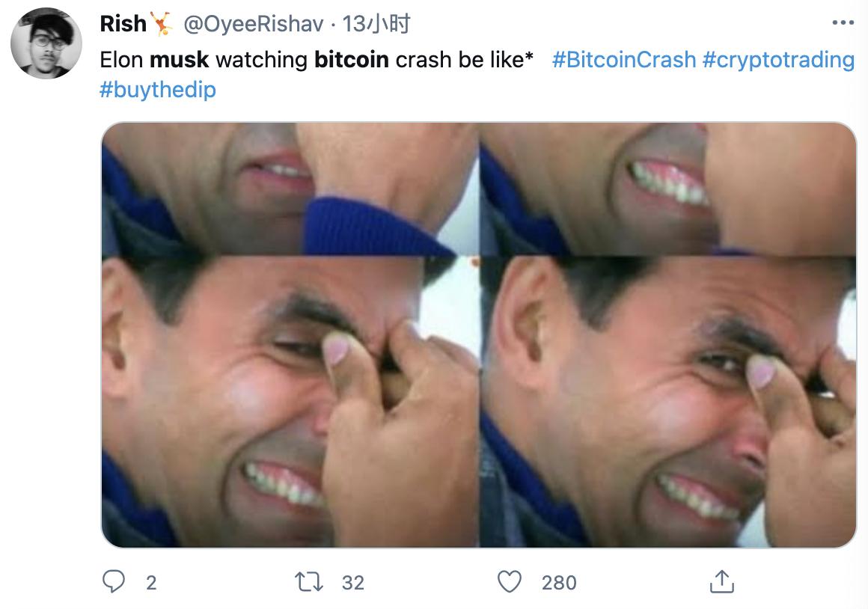View the bottom-left crying face image
Image resolution: width=868 pixels, height=609 pixels.
click(290, 402)
